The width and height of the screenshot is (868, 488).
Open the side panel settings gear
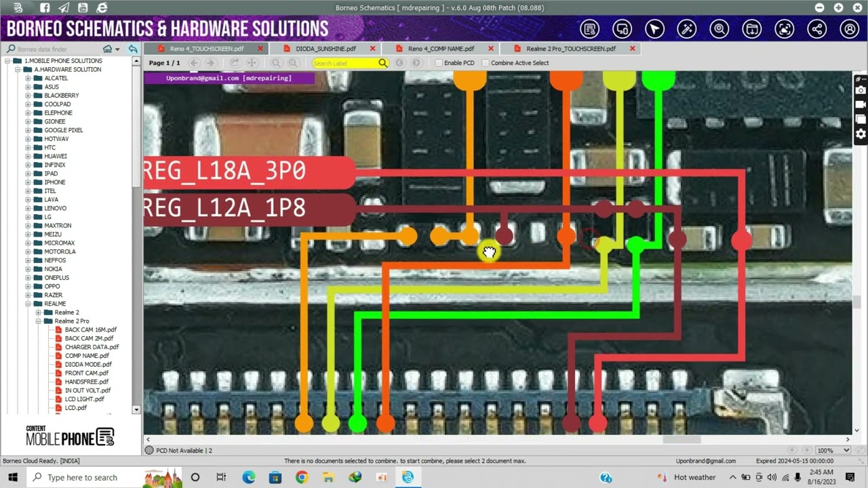click(861, 134)
